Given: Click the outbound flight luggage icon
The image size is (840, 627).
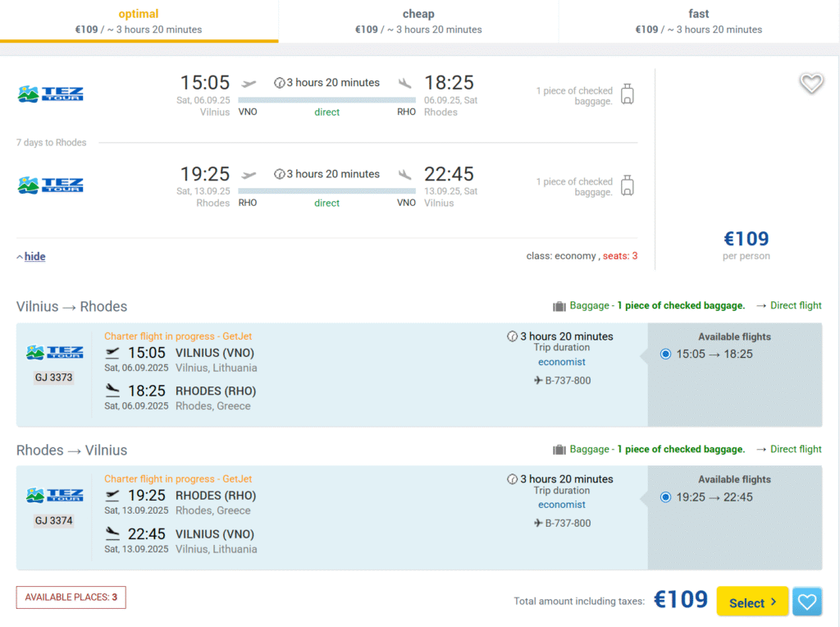Looking at the screenshot, I should click(628, 94).
